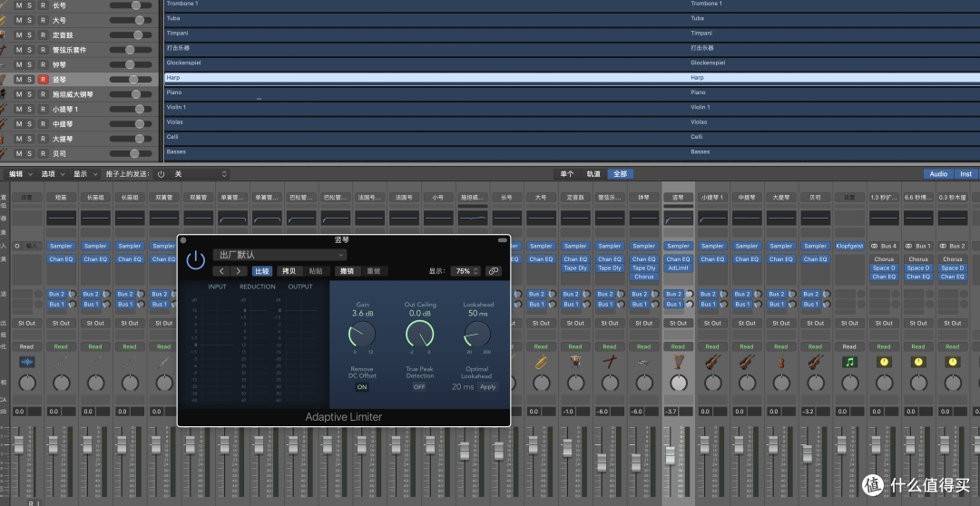This screenshot has height=506, width=980.
Task: Apply the Optimal Lookahead value
Action: click(487, 387)
